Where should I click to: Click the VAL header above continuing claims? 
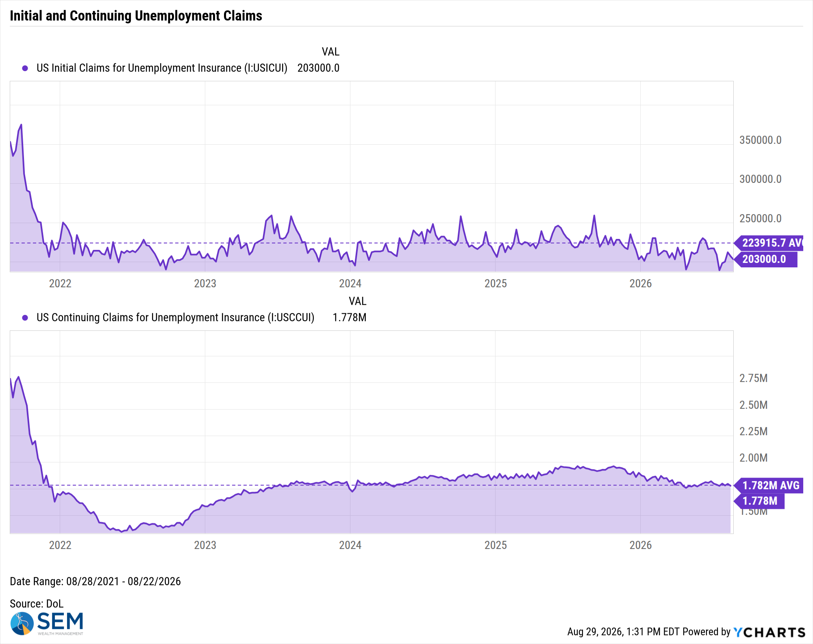358,301
